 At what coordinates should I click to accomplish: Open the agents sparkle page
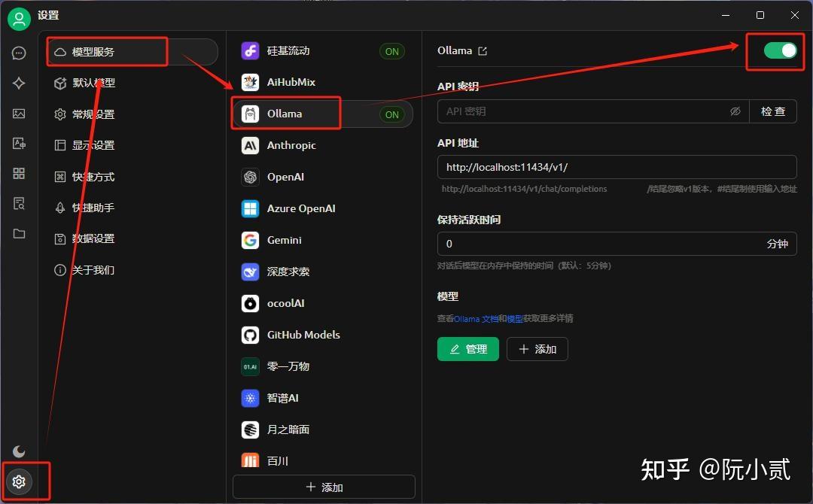tap(19, 83)
